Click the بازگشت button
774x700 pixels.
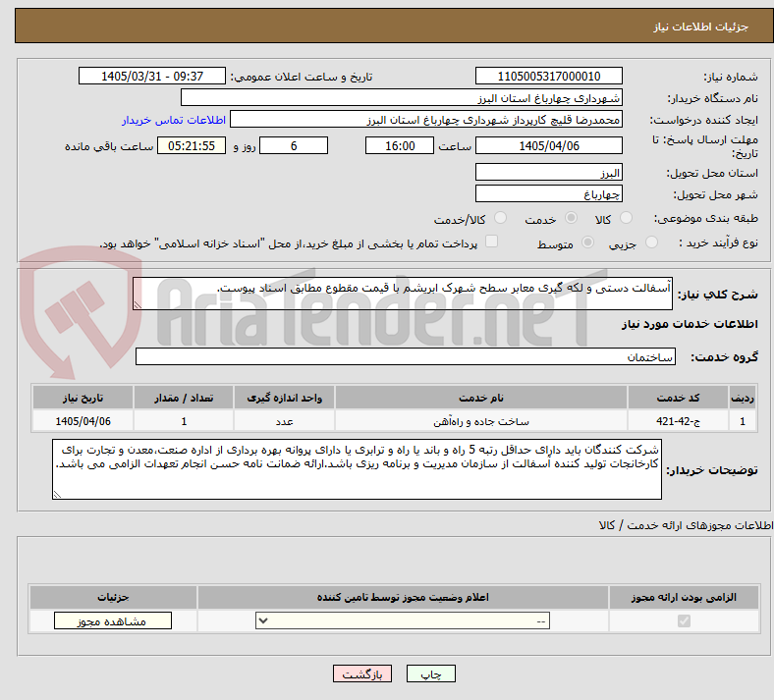[x=362, y=673]
